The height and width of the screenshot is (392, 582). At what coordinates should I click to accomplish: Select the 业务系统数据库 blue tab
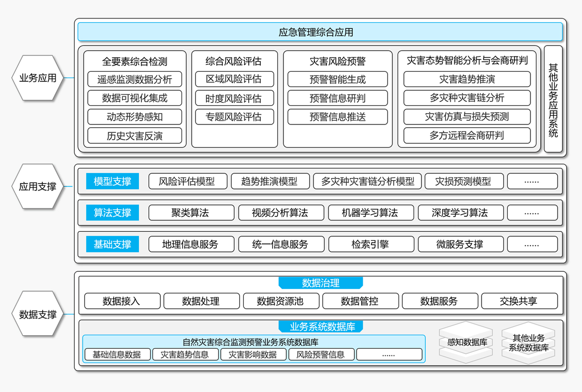321,327
